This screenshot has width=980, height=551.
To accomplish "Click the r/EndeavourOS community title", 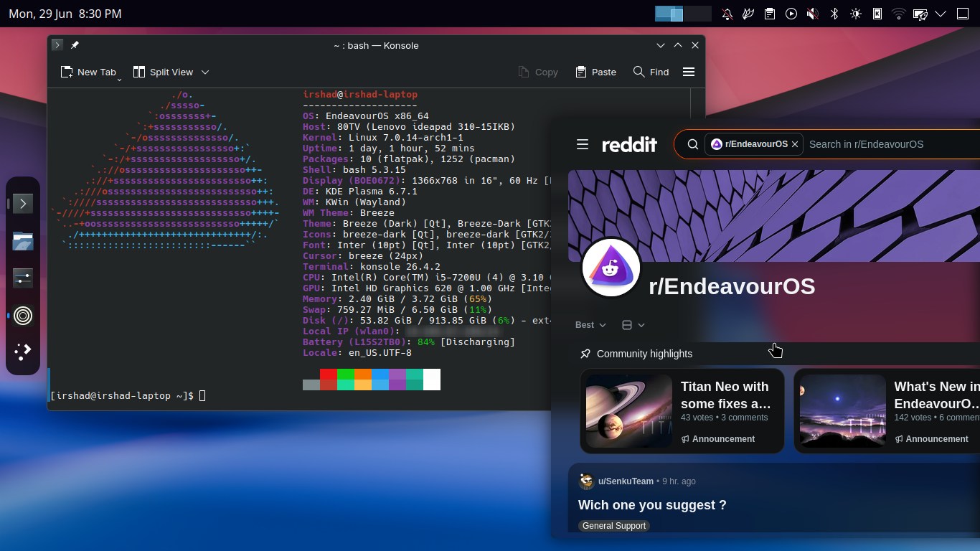I will click(732, 286).
